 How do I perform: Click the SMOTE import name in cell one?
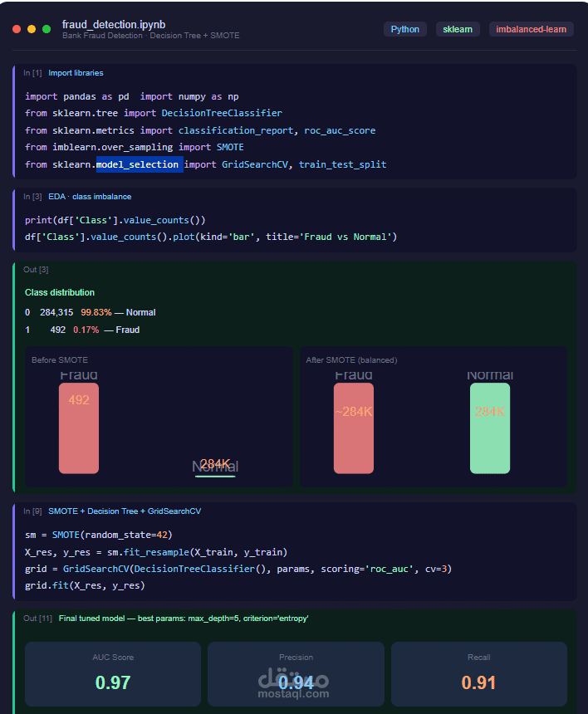click(x=230, y=147)
